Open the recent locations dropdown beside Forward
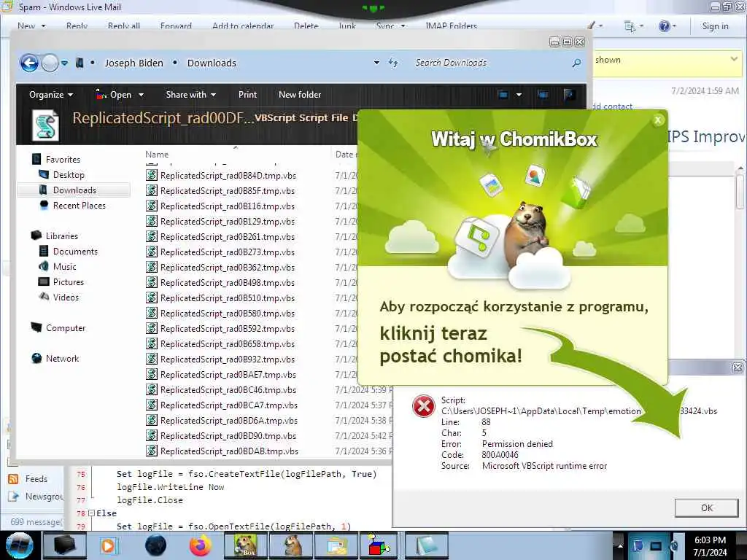 coord(64,63)
